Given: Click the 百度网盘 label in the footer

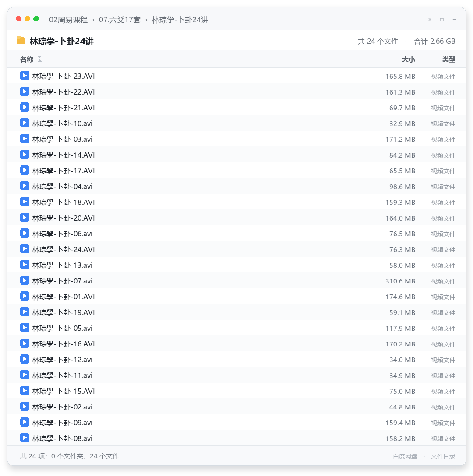Looking at the screenshot, I should (405, 456).
